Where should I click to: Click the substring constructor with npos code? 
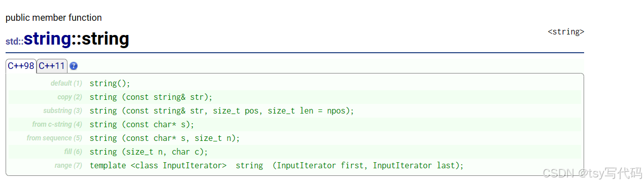[221, 111]
